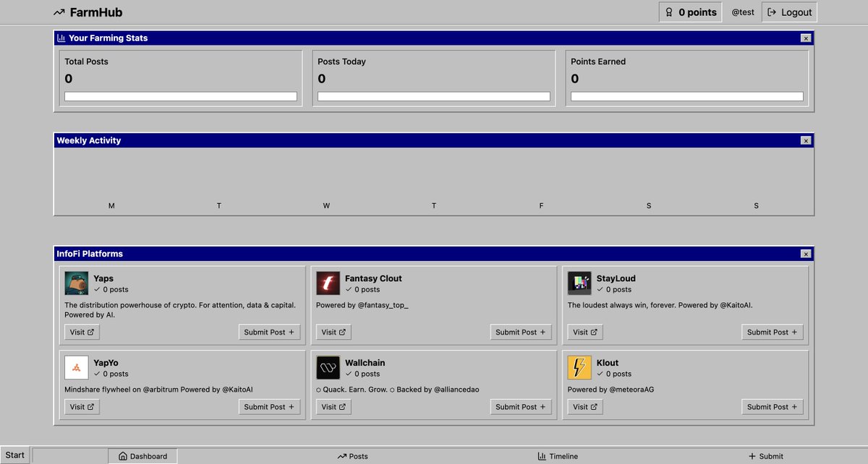Visit the Wallchain platform

click(333, 407)
